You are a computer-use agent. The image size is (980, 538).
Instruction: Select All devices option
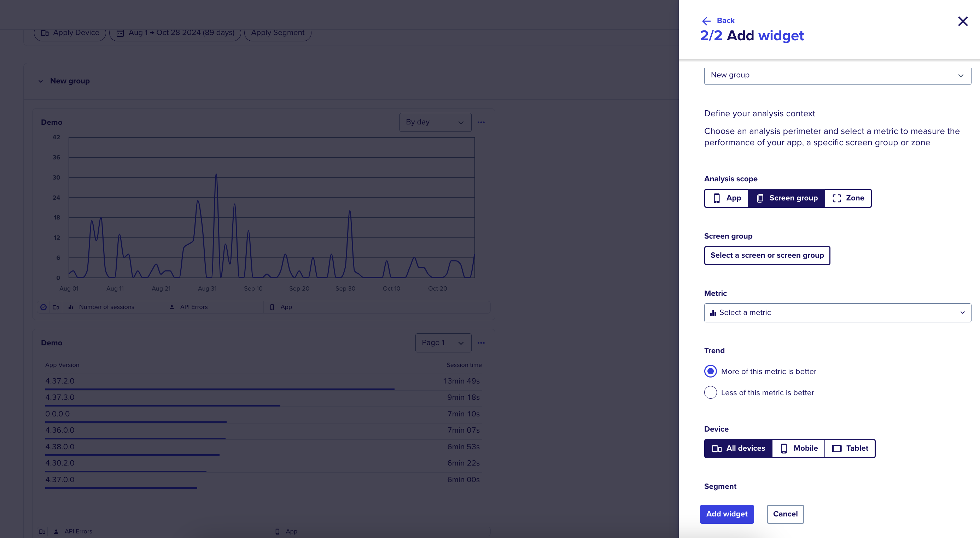(738, 448)
